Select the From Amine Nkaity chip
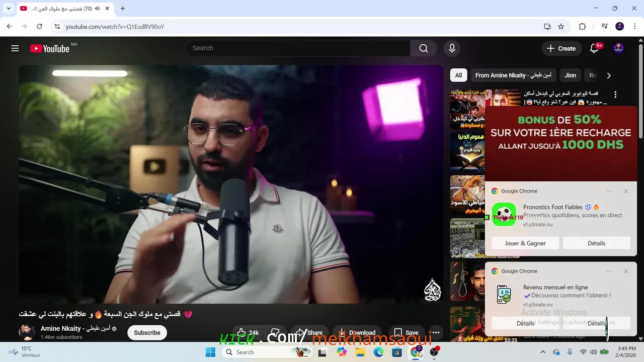This screenshot has height=362, width=644. 513,75
